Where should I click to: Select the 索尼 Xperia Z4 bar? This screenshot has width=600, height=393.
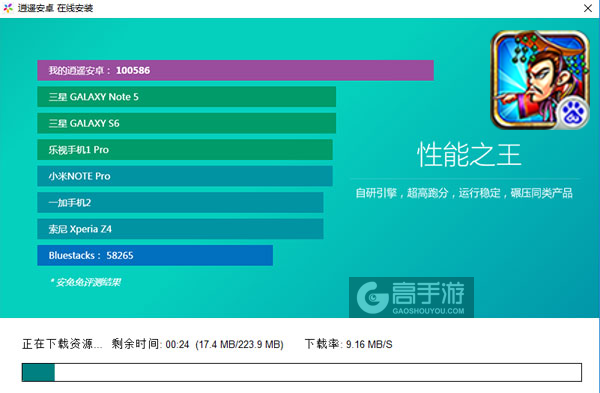click(180, 229)
